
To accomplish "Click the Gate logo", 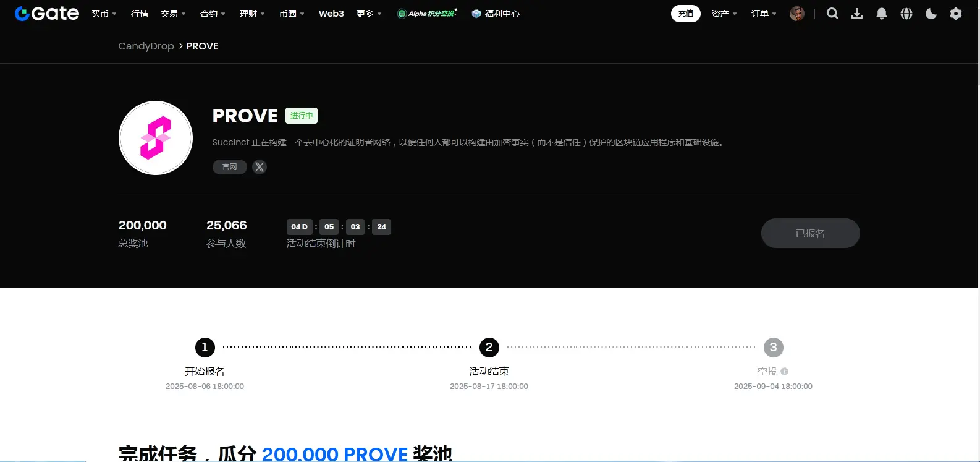I will point(47,14).
